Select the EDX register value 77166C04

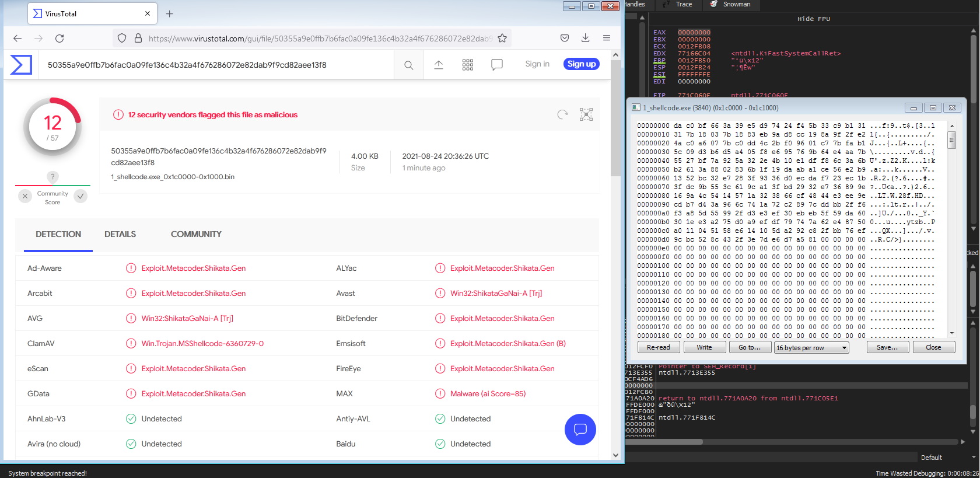(694, 54)
